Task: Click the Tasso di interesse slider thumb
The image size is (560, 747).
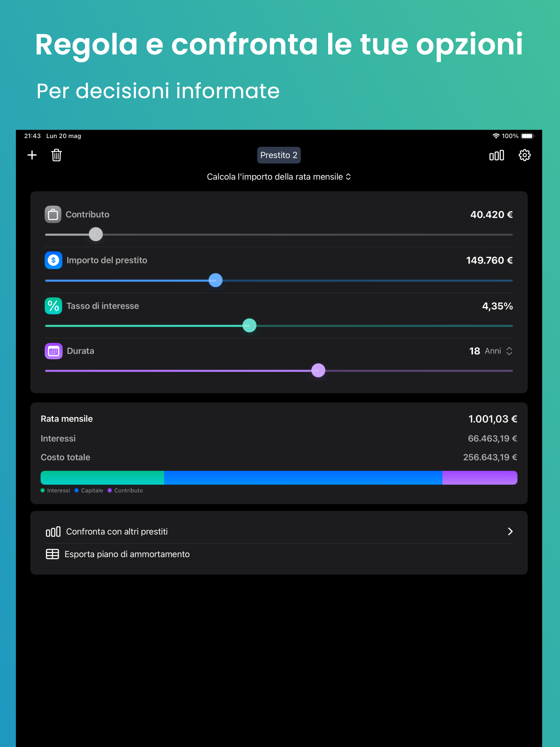Action: pos(249,325)
